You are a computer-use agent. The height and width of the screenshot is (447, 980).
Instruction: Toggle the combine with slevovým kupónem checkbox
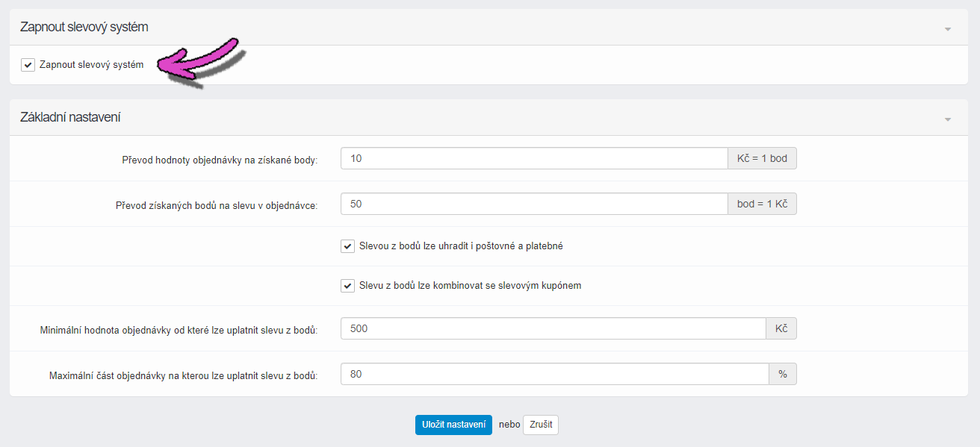(x=347, y=286)
